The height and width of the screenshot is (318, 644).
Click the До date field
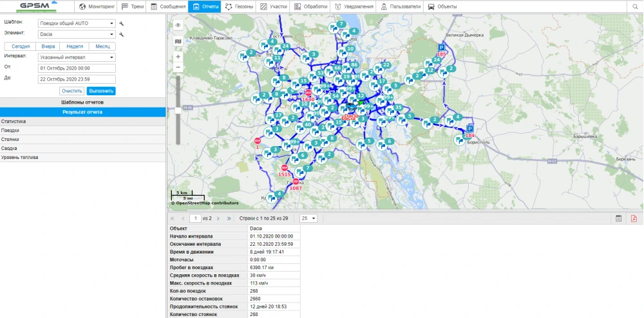pyautogui.click(x=77, y=79)
